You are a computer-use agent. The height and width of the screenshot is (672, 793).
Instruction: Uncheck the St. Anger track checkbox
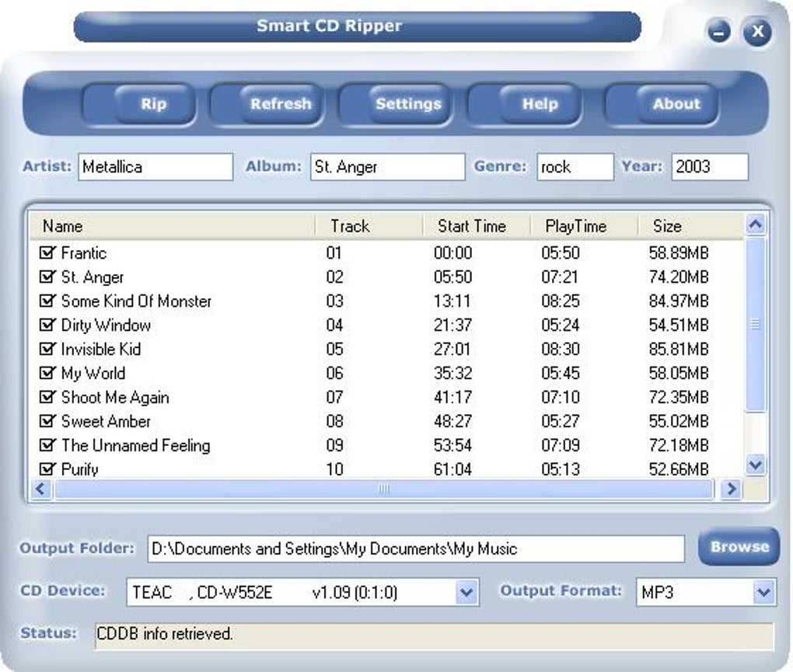click(x=47, y=277)
